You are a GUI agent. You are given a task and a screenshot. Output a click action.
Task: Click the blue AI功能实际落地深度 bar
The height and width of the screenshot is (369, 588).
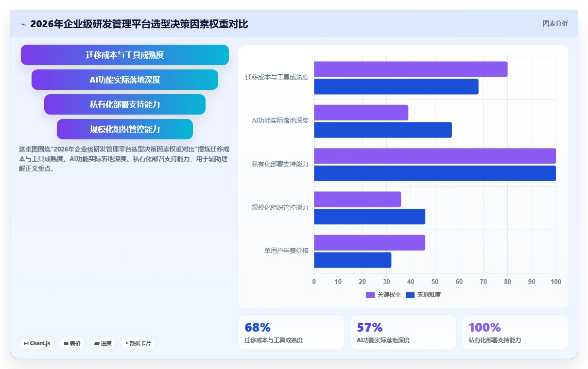(383, 130)
